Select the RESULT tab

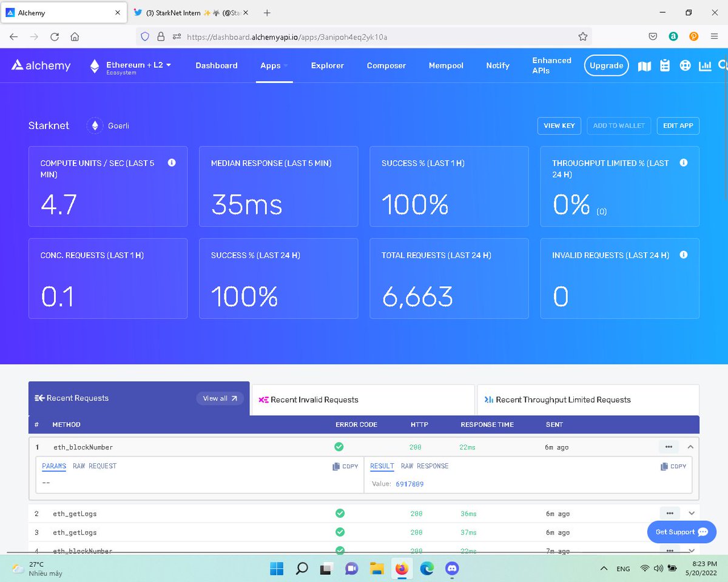pos(382,466)
